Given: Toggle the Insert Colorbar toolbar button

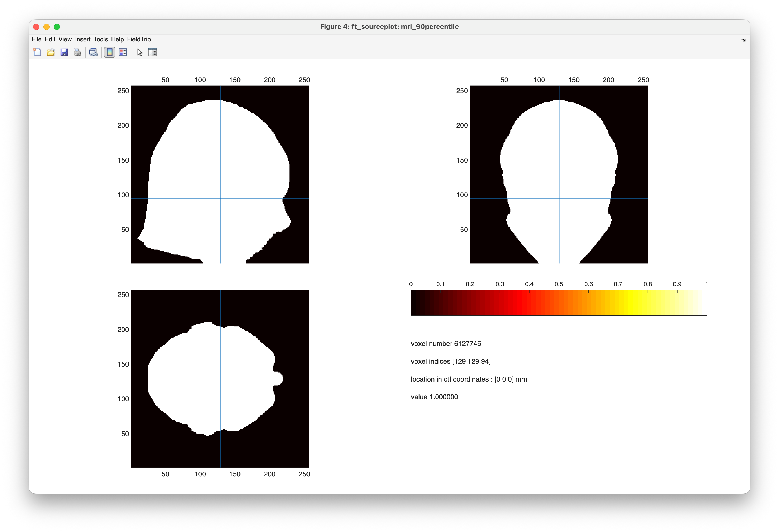Looking at the screenshot, I should 110,52.
